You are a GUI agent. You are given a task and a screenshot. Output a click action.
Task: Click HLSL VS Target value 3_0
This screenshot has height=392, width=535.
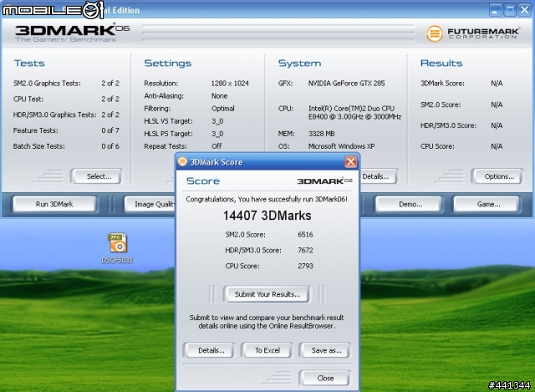[217, 121]
